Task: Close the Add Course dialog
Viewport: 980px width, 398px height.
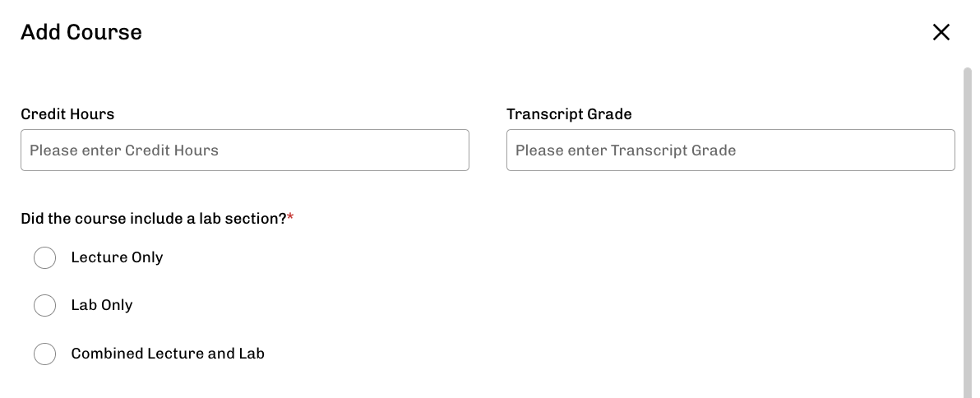Action: [x=941, y=32]
